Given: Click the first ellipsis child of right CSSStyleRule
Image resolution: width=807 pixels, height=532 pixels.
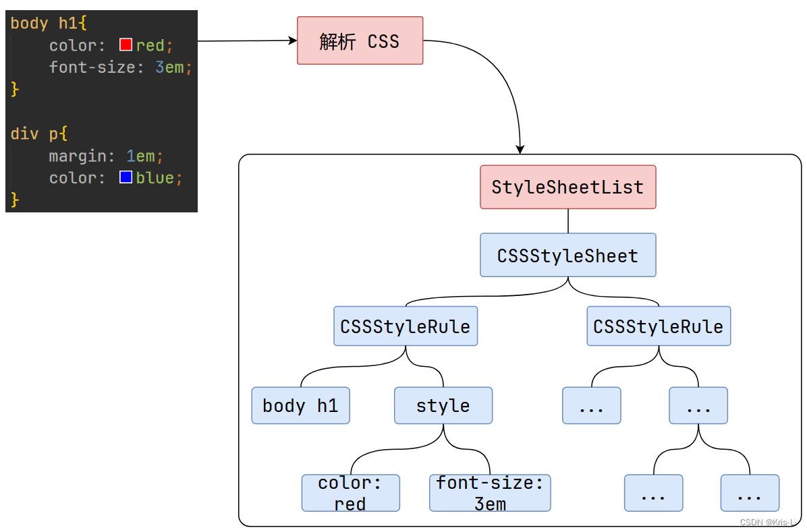Looking at the screenshot, I should coord(591,405).
